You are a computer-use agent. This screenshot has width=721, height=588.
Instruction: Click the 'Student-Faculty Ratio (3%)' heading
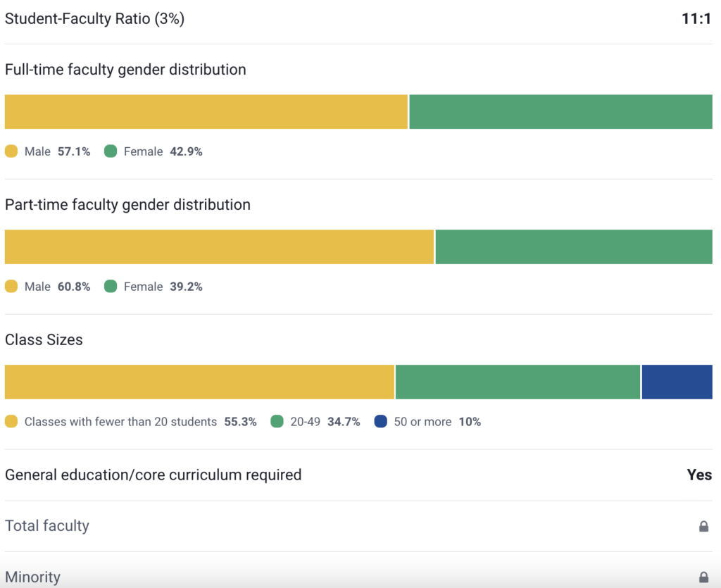click(94, 19)
